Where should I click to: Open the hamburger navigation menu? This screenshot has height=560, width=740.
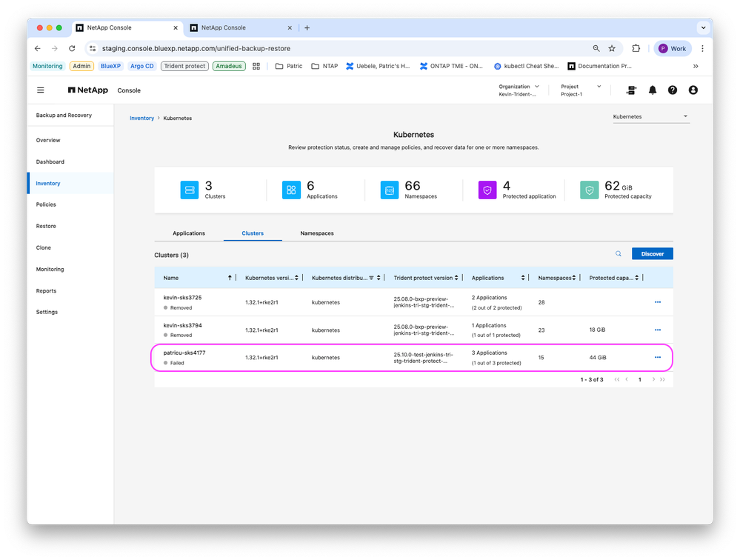(x=41, y=90)
